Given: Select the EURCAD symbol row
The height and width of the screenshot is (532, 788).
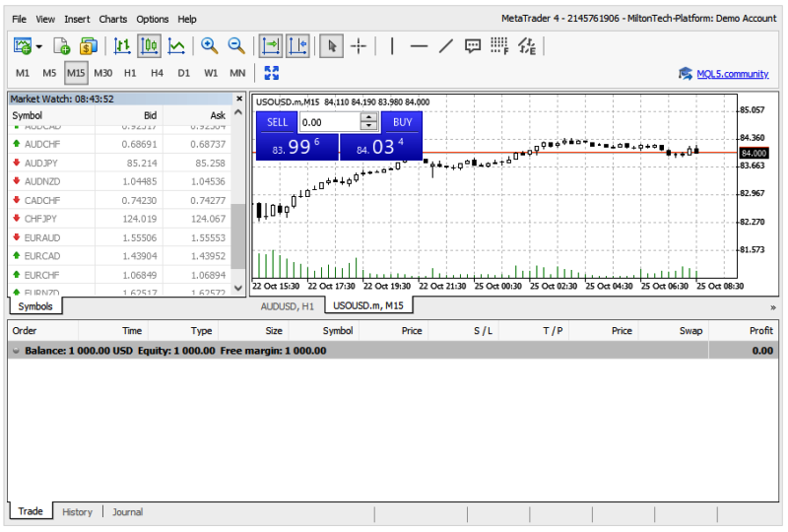Looking at the screenshot, I should pos(120,256).
